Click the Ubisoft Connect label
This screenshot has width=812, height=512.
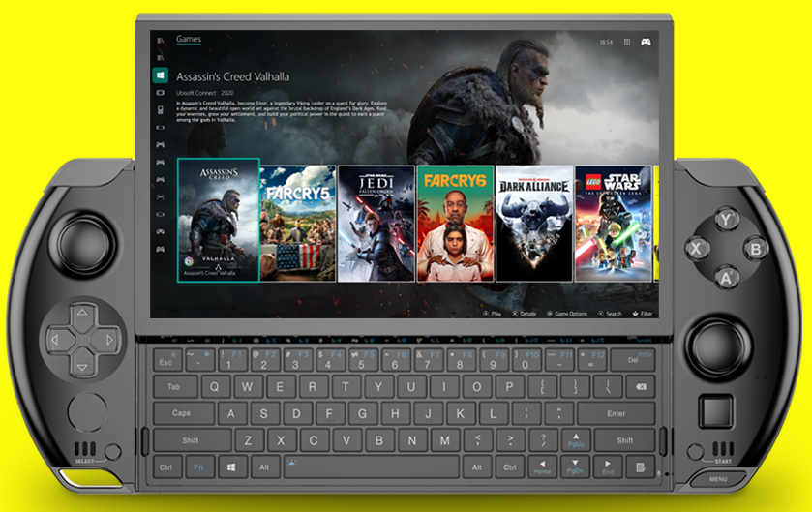point(195,93)
